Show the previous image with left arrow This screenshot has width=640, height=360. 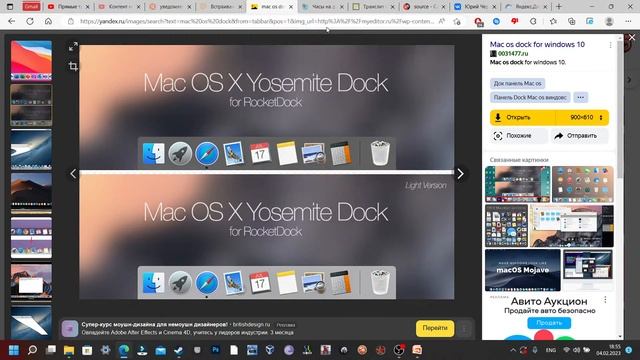tap(73, 174)
